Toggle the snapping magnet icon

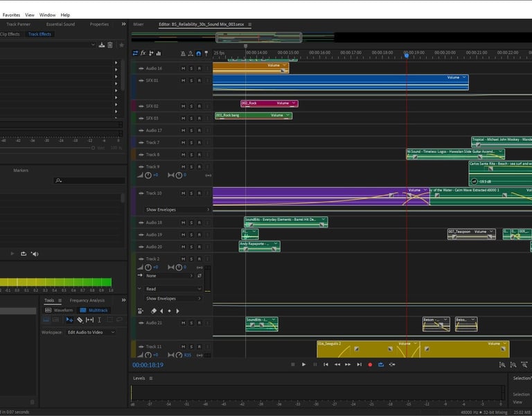point(199,53)
